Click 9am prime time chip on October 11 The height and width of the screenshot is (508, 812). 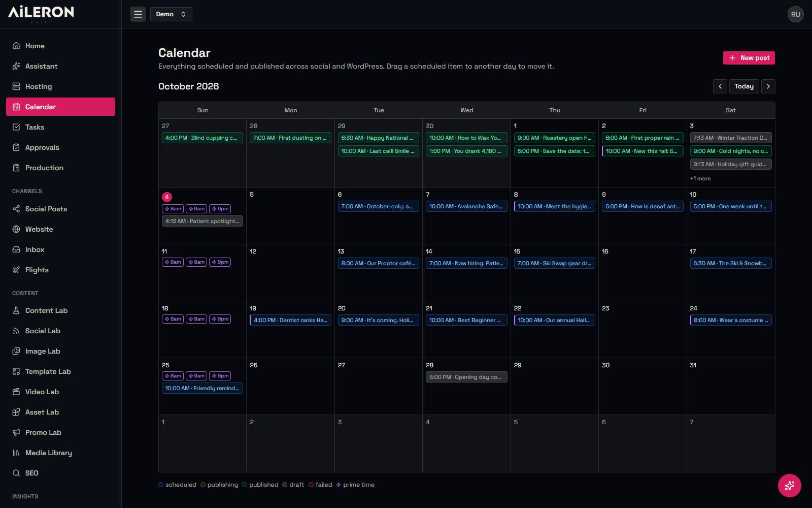[x=196, y=262]
